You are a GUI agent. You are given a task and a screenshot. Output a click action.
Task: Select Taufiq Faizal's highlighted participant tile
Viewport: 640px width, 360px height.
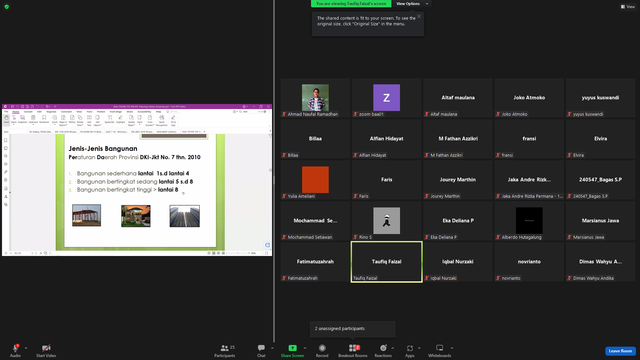tap(387, 262)
